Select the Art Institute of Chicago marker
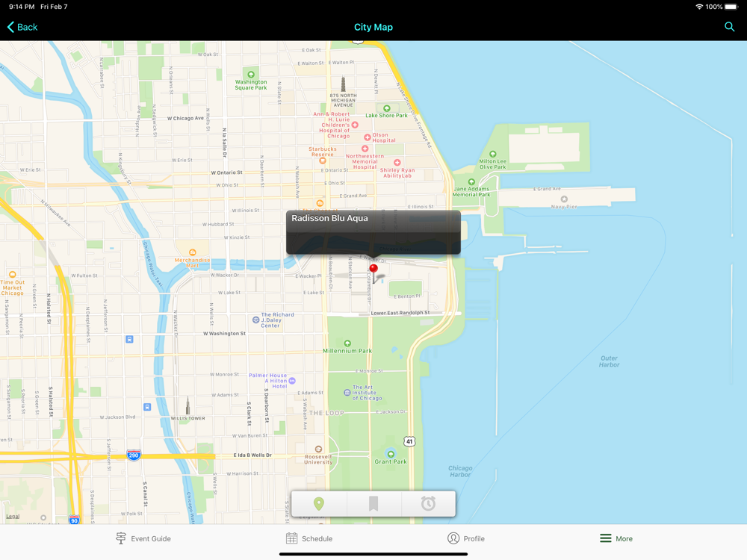The image size is (747, 560). pos(347,393)
